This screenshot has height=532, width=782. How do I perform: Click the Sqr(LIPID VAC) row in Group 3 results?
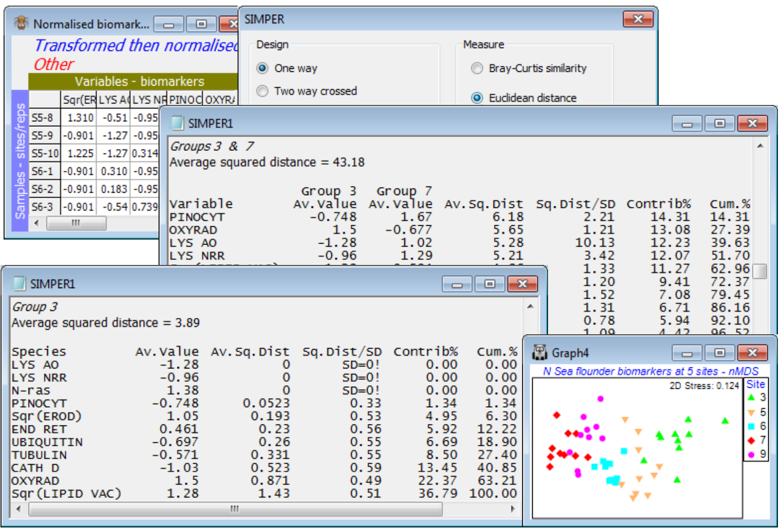[264, 493]
